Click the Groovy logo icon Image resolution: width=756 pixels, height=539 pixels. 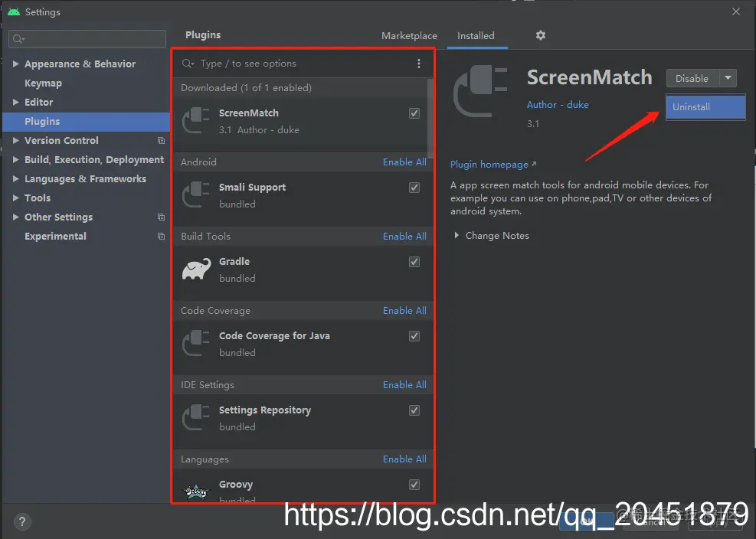(196, 492)
